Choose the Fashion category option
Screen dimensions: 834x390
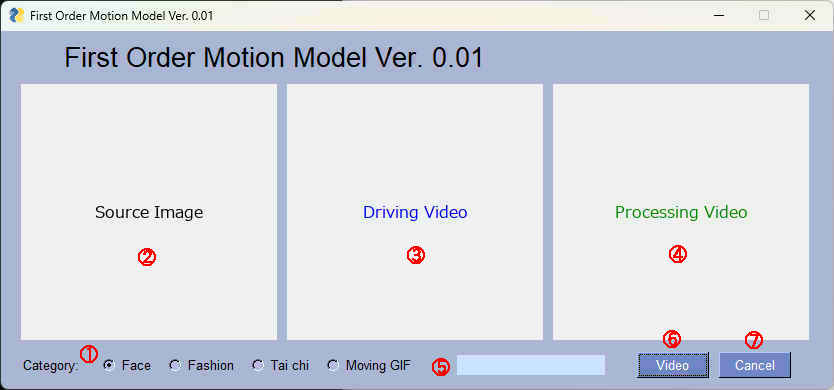(x=176, y=366)
